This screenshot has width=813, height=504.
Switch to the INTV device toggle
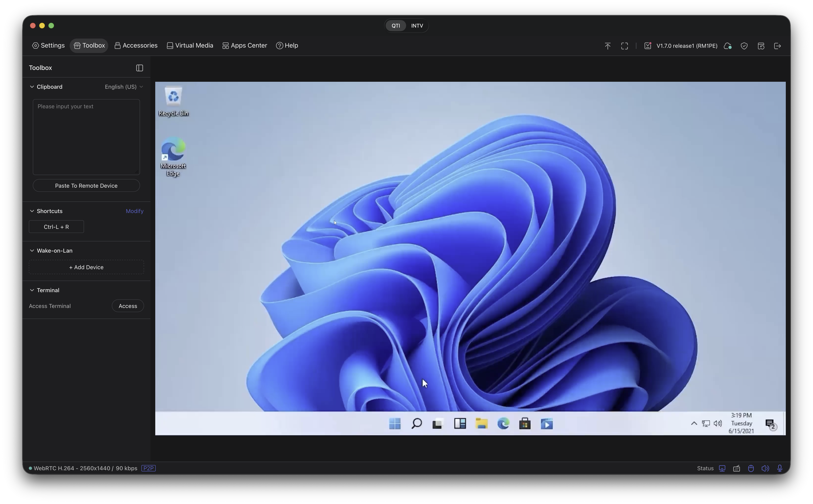coord(417,26)
